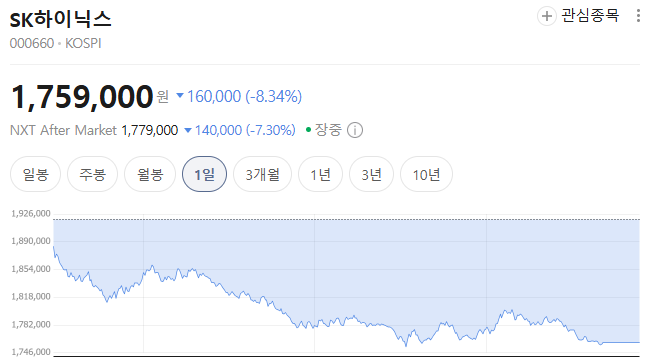647x361 pixels.
Task: Click the plus icon beside 관심종목
Action: [x=546, y=16]
